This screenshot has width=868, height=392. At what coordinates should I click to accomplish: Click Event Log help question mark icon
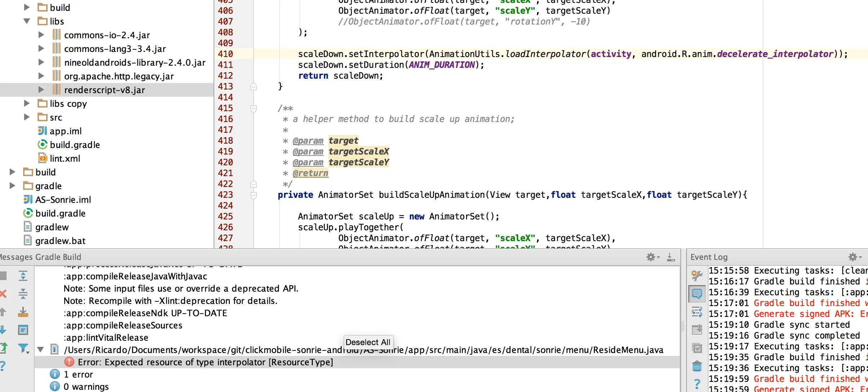pyautogui.click(x=697, y=384)
